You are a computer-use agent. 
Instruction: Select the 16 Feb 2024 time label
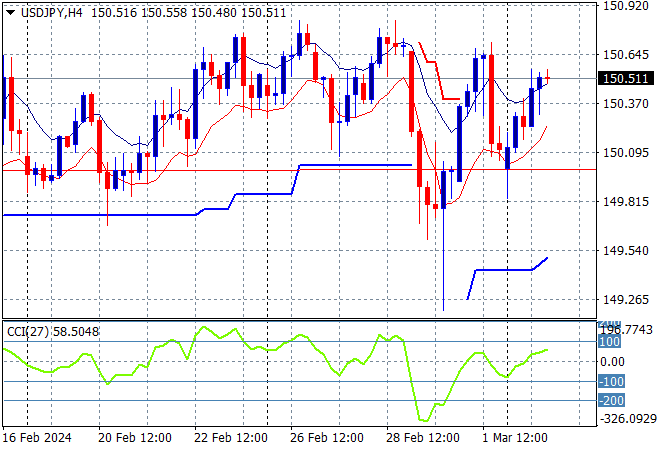click(37, 438)
